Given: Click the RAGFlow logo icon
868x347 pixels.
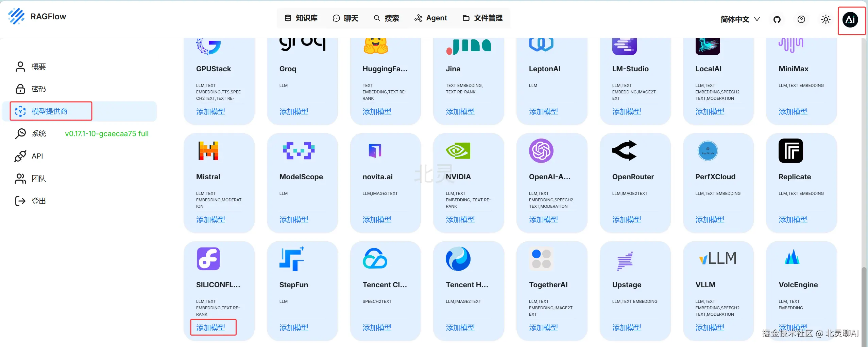Looking at the screenshot, I should click(x=16, y=16).
